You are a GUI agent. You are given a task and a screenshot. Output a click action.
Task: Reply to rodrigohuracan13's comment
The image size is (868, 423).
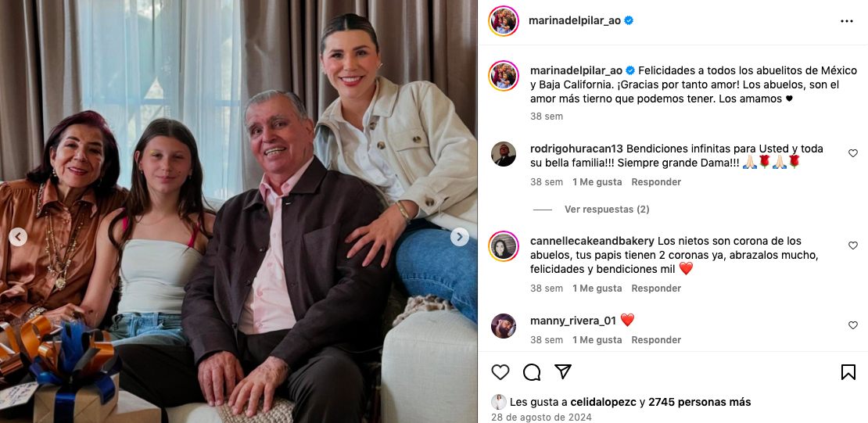656,181
